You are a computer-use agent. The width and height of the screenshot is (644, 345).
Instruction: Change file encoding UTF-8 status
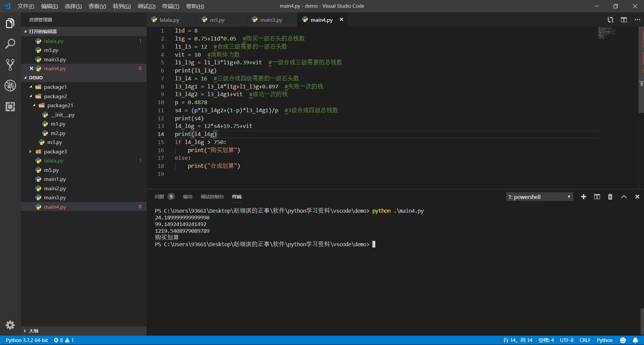pos(567,340)
